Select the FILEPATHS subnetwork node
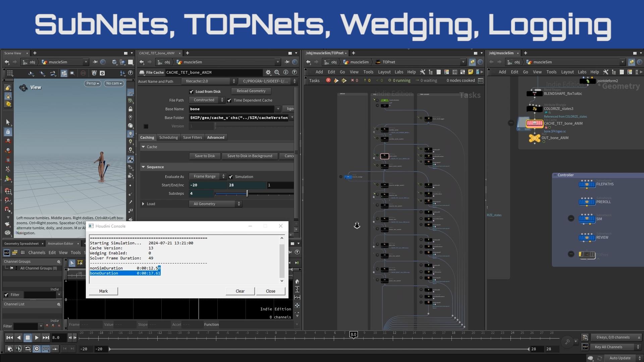 pos(587,184)
